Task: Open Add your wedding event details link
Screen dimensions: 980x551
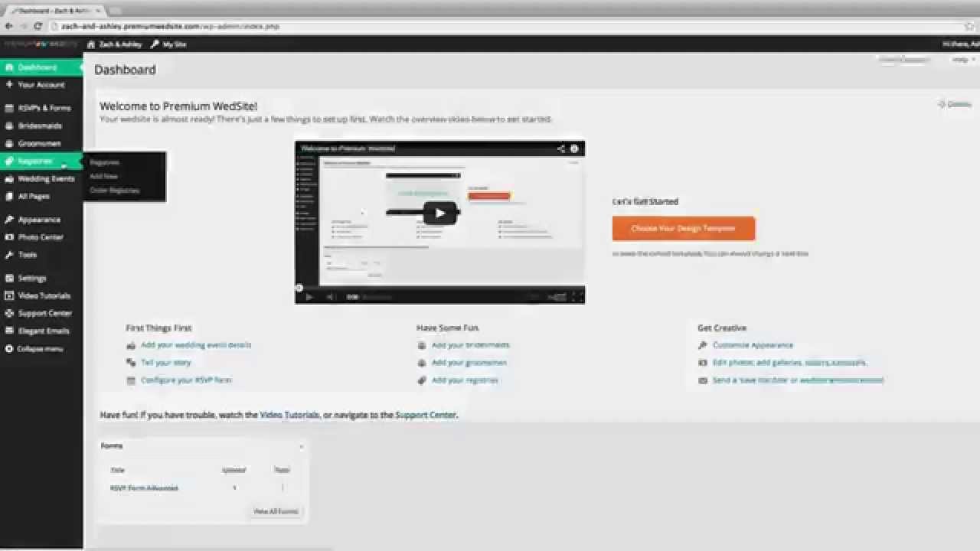Action: (196, 345)
